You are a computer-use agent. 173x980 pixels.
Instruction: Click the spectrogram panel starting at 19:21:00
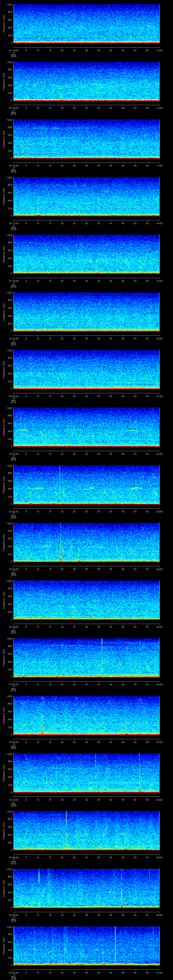86,427
